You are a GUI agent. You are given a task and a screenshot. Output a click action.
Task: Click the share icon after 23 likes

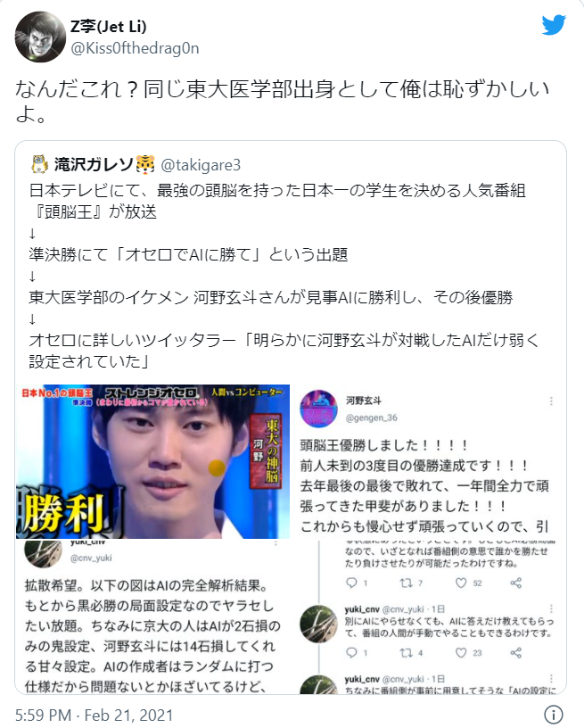pyautogui.click(x=516, y=653)
